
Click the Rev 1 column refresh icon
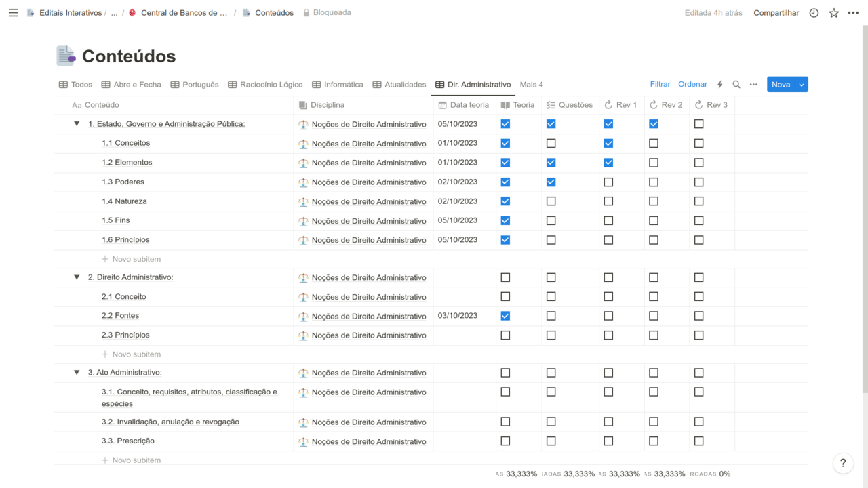pyautogui.click(x=608, y=105)
